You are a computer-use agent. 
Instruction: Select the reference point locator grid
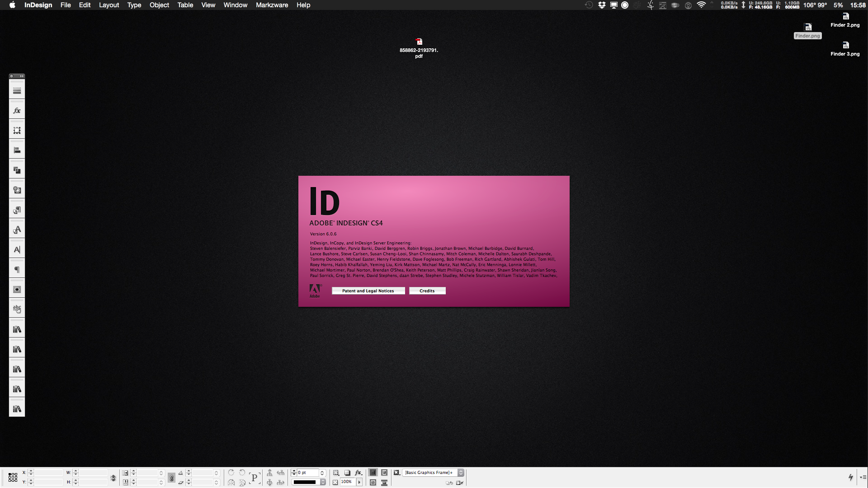13,477
